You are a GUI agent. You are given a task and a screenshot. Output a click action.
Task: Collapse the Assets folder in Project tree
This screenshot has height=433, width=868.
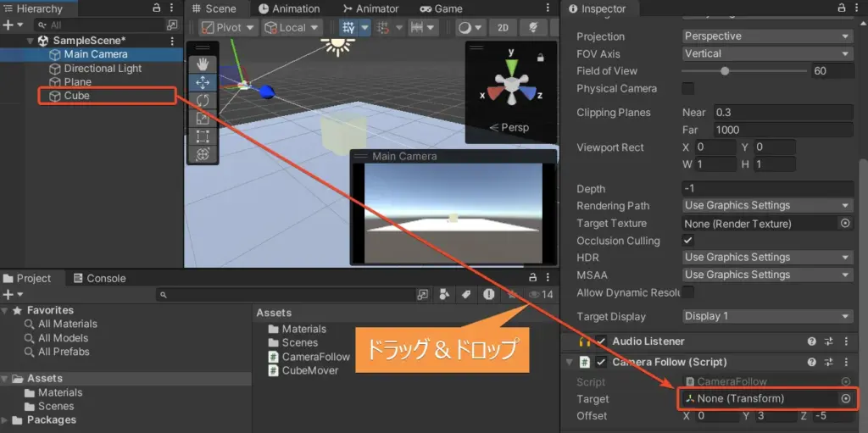4,379
